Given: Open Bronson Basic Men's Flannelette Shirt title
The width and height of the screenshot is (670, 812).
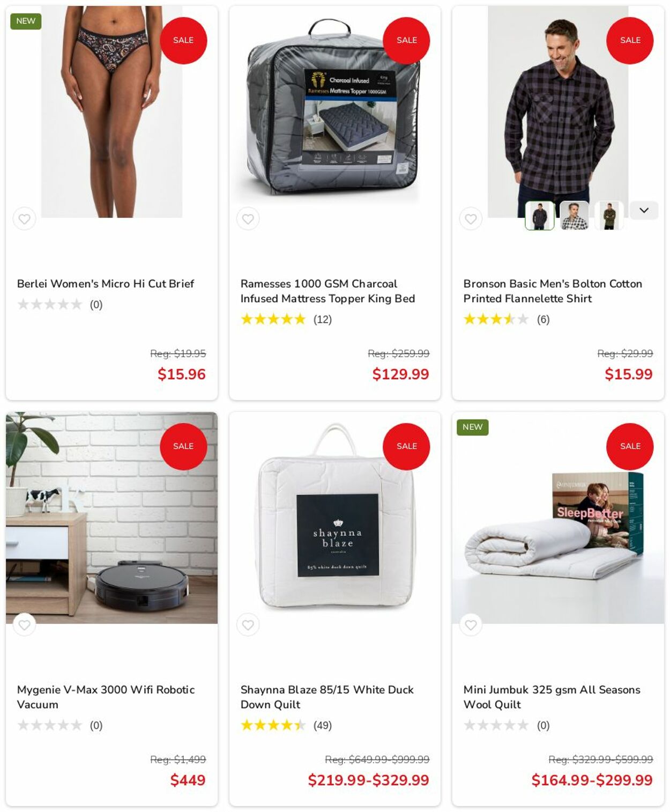Looking at the screenshot, I should [x=553, y=291].
